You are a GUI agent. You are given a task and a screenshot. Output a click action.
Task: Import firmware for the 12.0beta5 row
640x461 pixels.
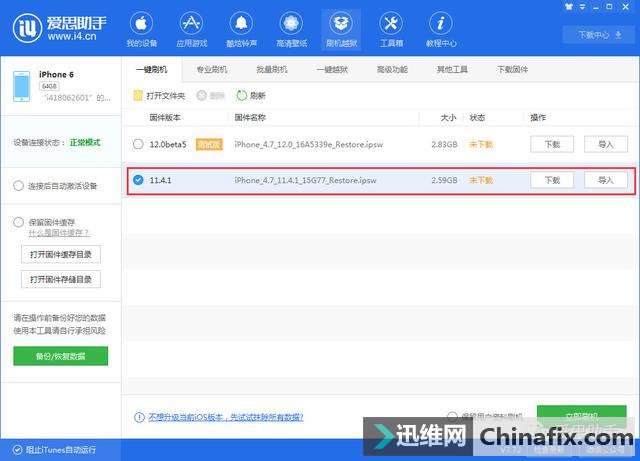point(606,144)
